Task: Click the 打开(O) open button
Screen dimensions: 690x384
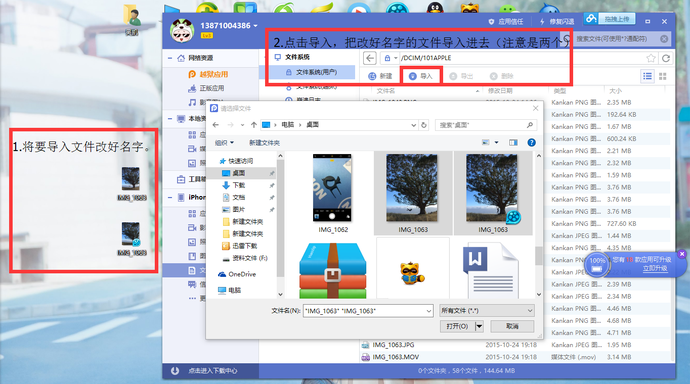Action: click(457, 326)
